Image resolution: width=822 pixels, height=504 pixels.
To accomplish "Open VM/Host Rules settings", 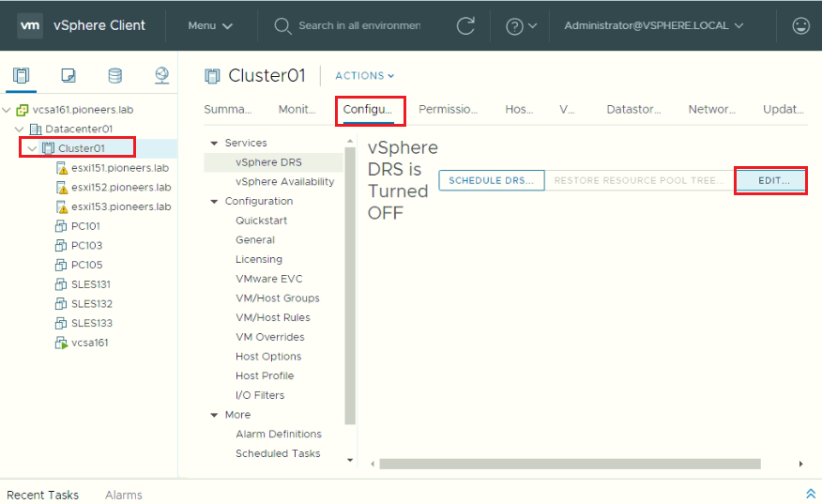I will point(273,318).
